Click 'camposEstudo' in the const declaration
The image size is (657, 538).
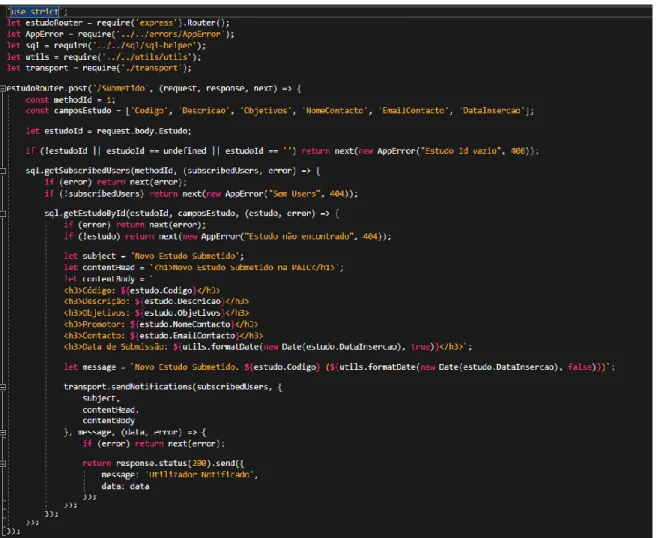point(83,111)
